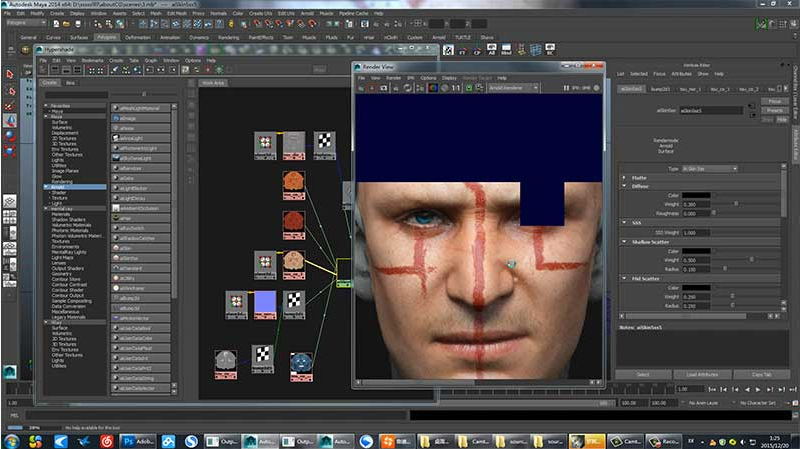Screen dimensions: 800x449
Task: Click the single-pane layout icon in left sidebar
Action: [10, 201]
